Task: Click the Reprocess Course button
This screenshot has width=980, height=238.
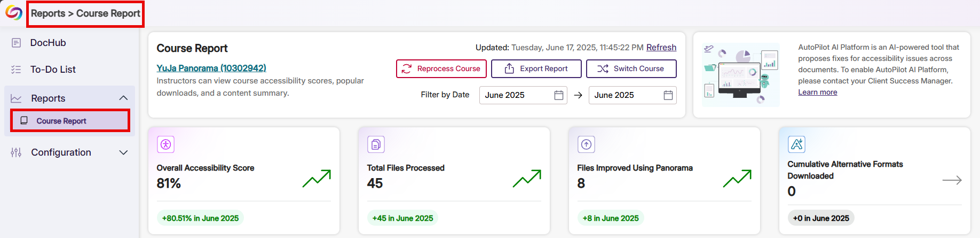Action: click(x=441, y=68)
